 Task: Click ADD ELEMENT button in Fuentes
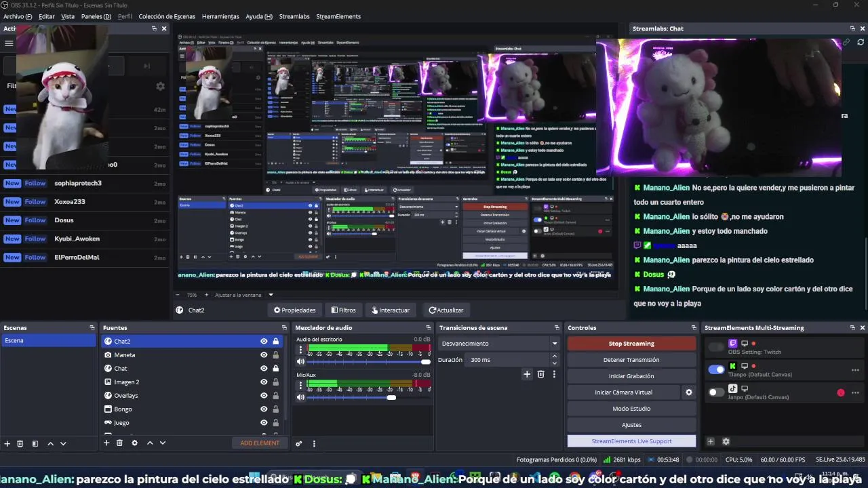[x=260, y=443]
